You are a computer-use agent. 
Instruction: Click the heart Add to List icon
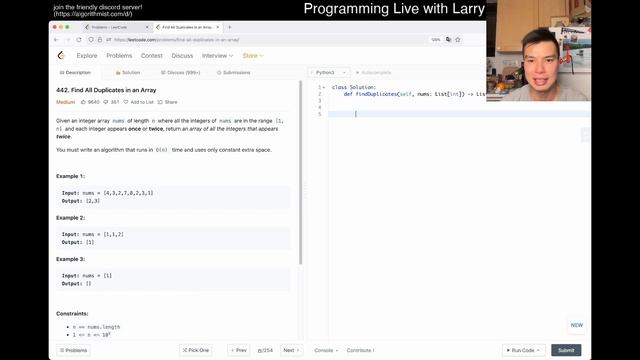pyautogui.click(x=126, y=102)
